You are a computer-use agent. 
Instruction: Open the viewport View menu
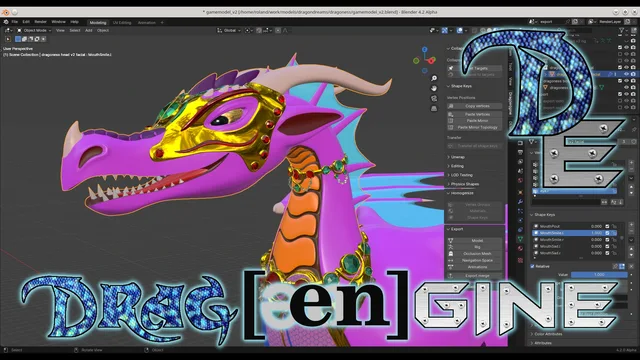(x=60, y=30)
